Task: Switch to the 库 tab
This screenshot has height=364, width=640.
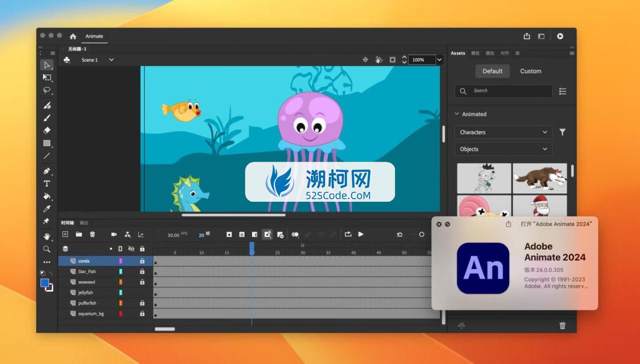Action: point(517,53)
